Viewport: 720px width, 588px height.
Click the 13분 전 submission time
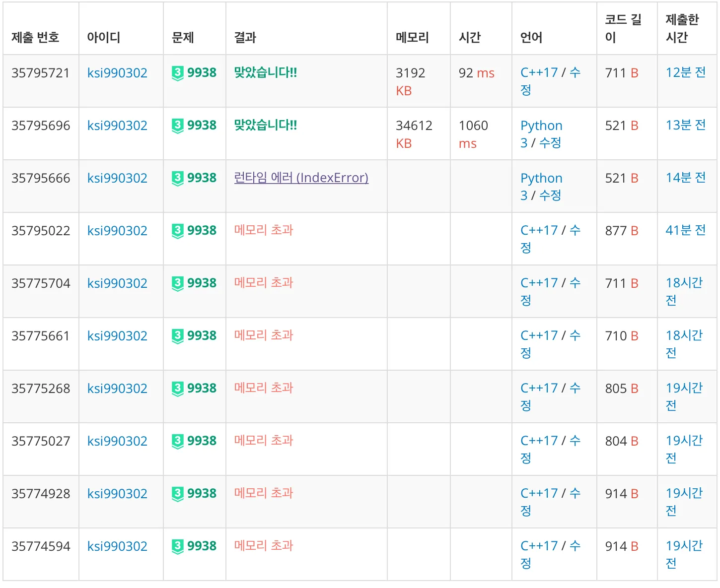(685, 125)
